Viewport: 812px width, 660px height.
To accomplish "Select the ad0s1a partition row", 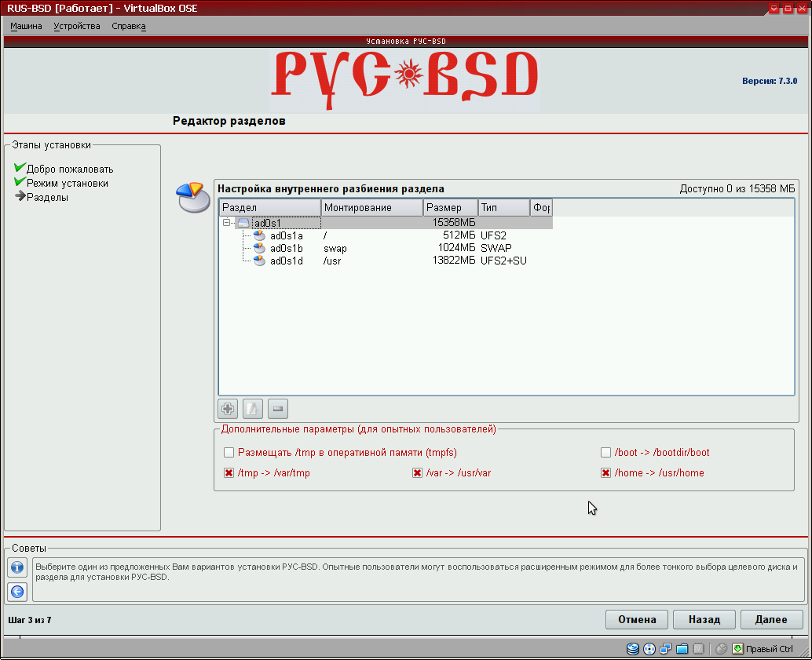I will pos(386,235).
